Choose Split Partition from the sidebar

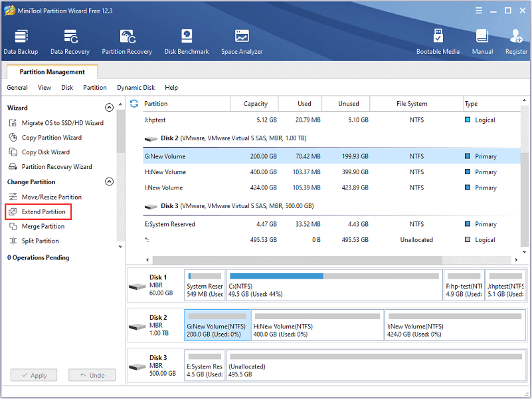[x=40, y=241]
